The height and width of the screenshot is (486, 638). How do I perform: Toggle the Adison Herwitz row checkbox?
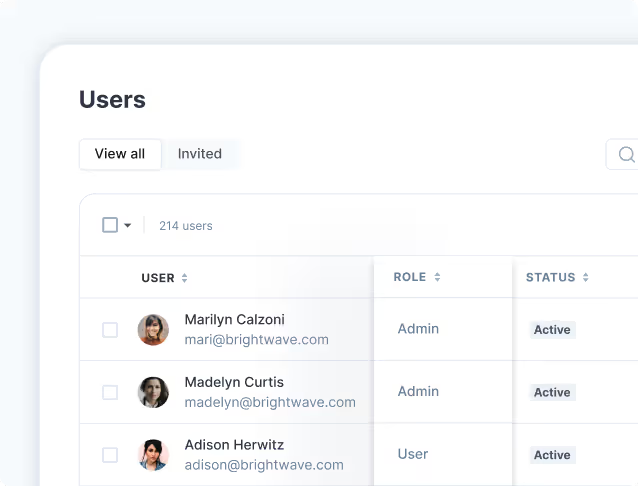(110, 455)
